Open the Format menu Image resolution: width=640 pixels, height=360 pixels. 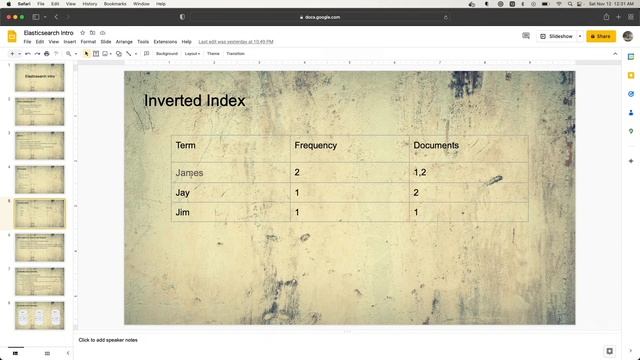pos(88,42)
